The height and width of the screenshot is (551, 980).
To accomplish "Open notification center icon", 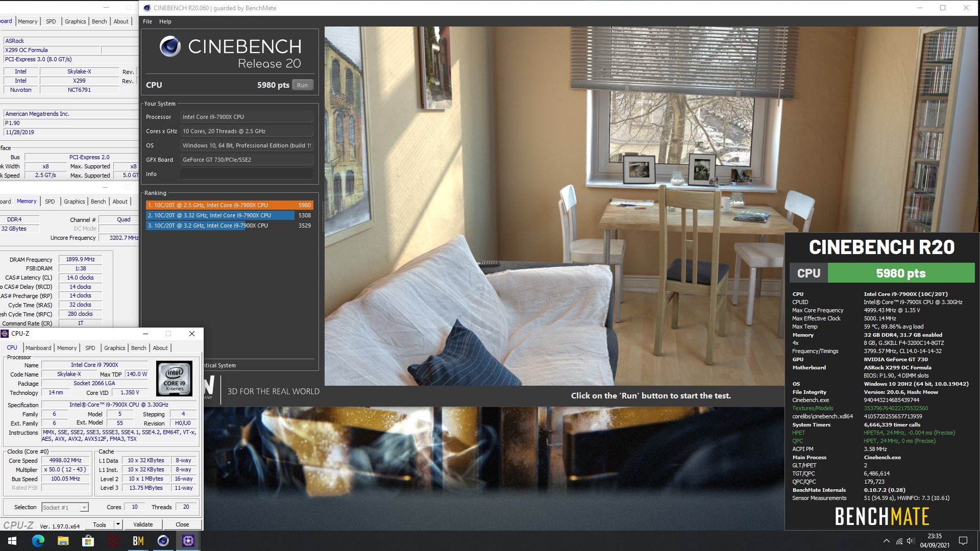I will (963, 541).
